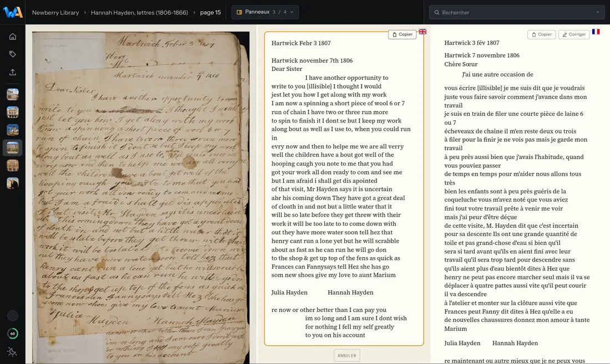Click the Rechercher search field

pos(517,12)
